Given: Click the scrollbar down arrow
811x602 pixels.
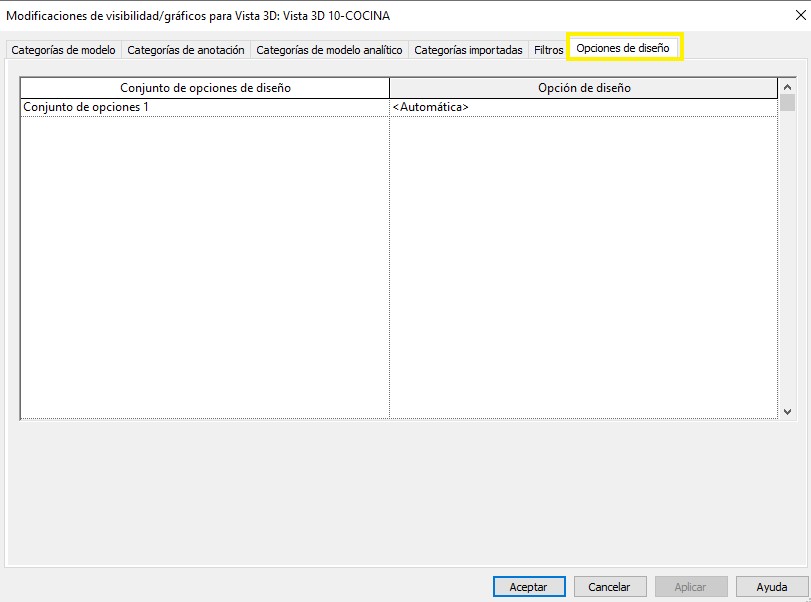Looking at the screenshot, I should (787, 411).
